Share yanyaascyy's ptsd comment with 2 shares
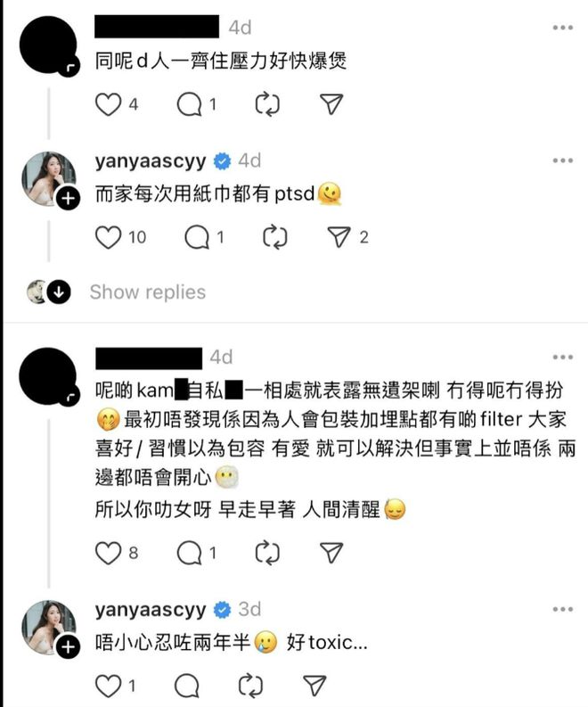588x707 pixels. click(x=339, y=237)
